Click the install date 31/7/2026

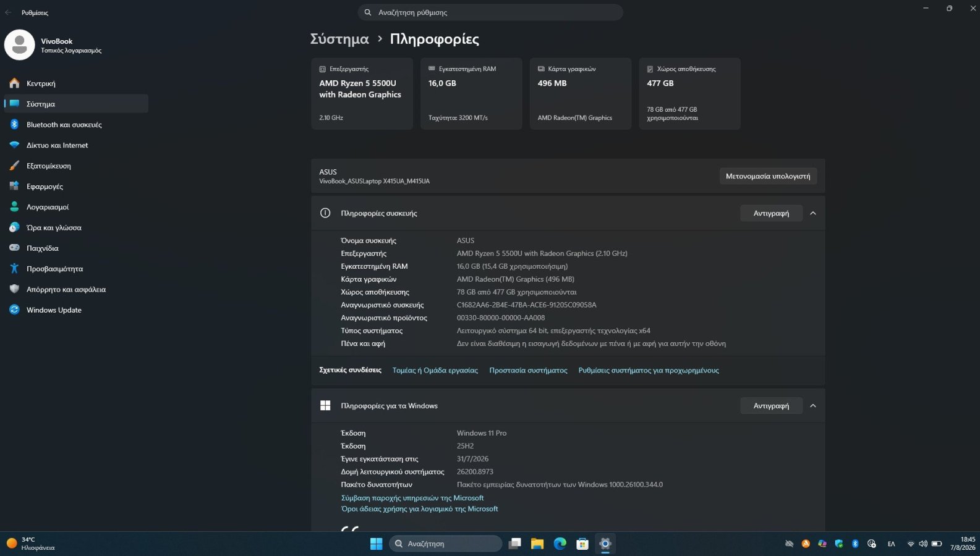[472, 459]
